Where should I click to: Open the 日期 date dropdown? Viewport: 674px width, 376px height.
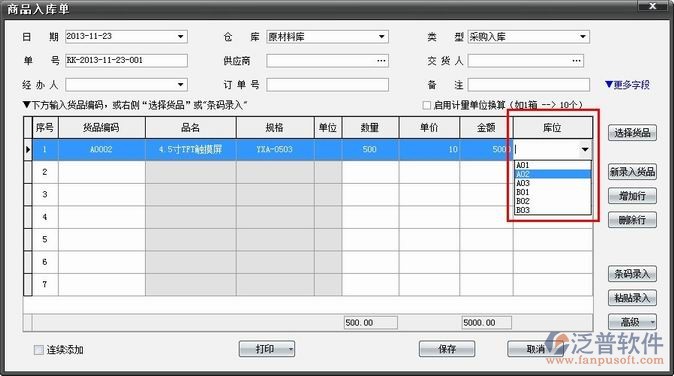click(x=181, y=37)
